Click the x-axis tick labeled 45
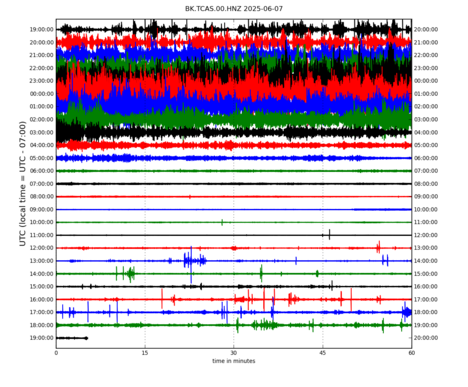Viewport: 468px width, 387px height. [x=322, y=353]
